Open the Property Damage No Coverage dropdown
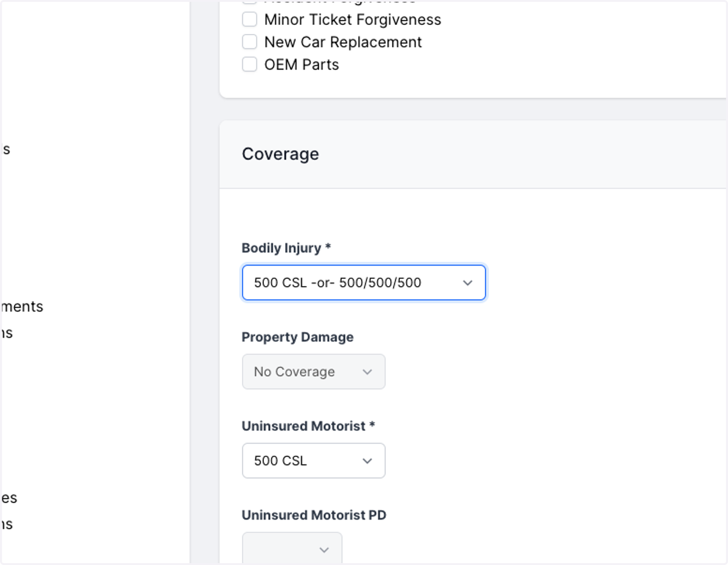 click(314, 372)
